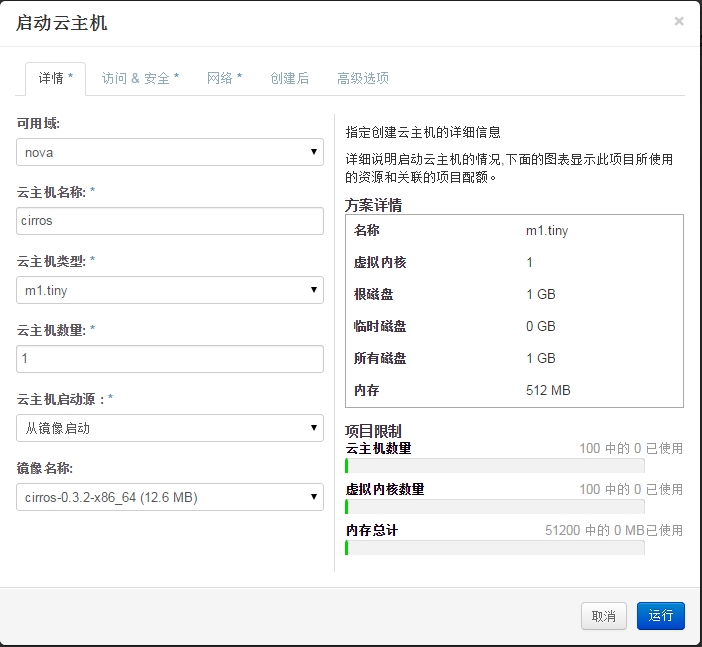The image size is (702, 647).
Task: Click the 内存总计 quota progress bar
Action: pyautogui.click(x=495, y=548)
